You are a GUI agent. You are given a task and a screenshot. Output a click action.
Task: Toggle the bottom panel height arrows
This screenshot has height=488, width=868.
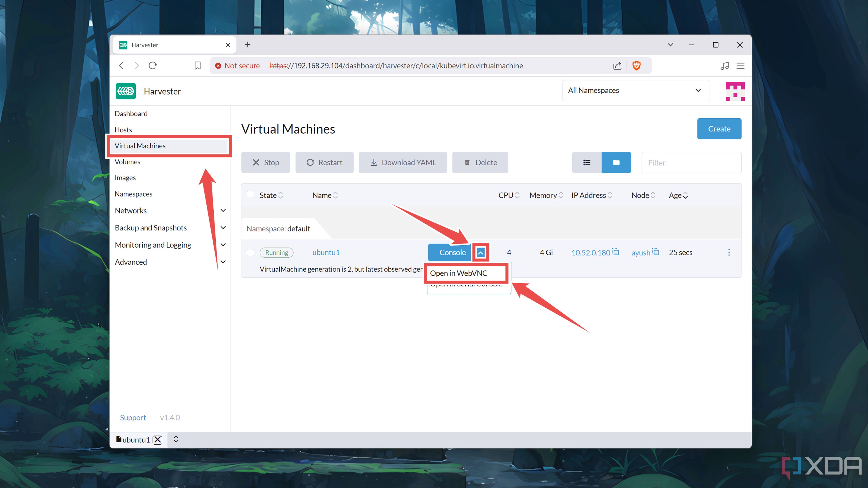176,439
